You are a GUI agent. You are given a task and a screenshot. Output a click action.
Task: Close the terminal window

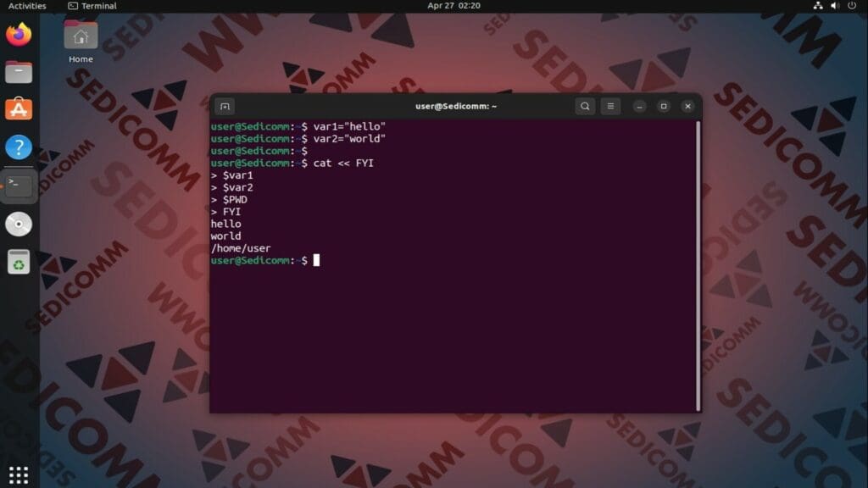pyautogui.click(x=688, y=106)
